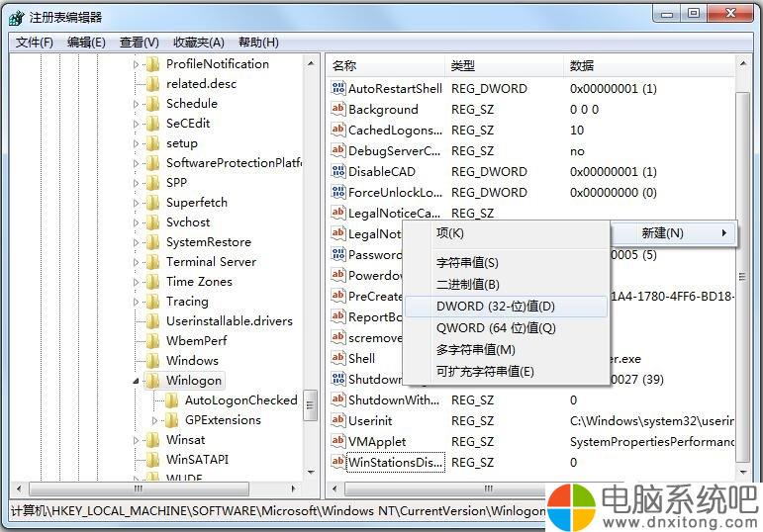Choose 项(K) to create new key

[x=506, y=233]
